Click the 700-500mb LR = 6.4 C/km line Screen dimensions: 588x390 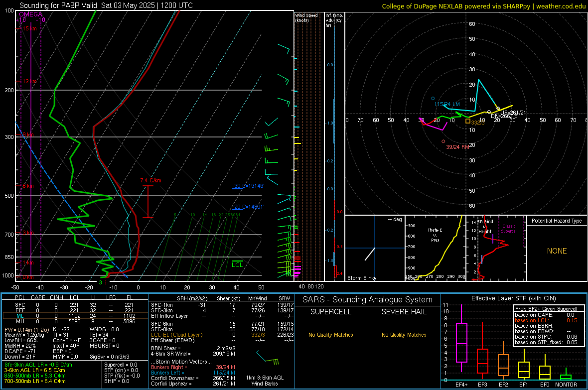pyautogui.click(x=35, y=381)
